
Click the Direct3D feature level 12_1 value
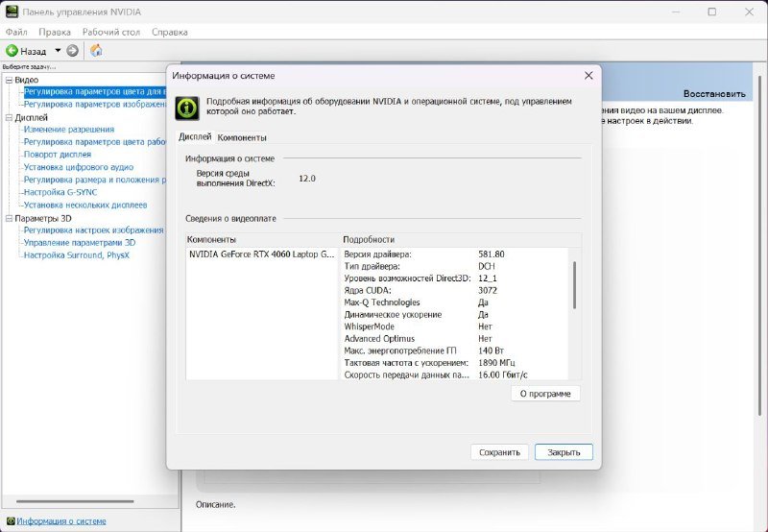tap(488, 278)
